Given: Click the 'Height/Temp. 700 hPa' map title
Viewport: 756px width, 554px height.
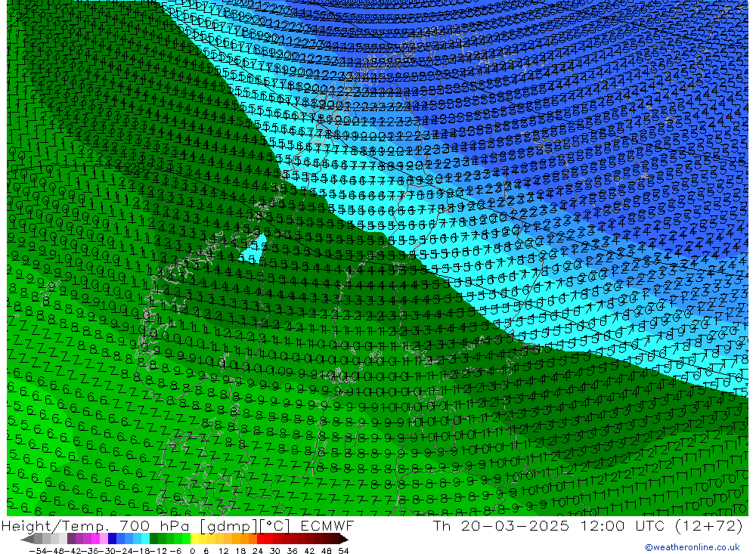Looking at the screenshot, I should tap(97, 525).
